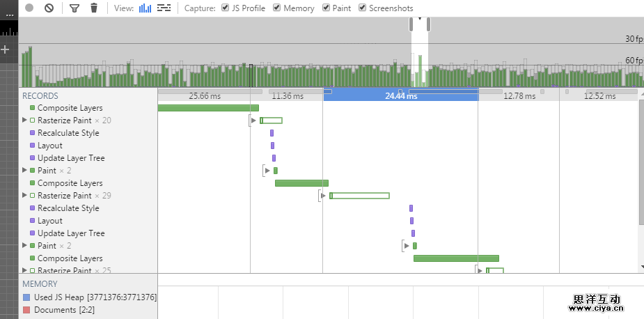This screenshot has width=644, height=319.
Task: Select the first Update Layer Tree record
Action: [71, 158]
